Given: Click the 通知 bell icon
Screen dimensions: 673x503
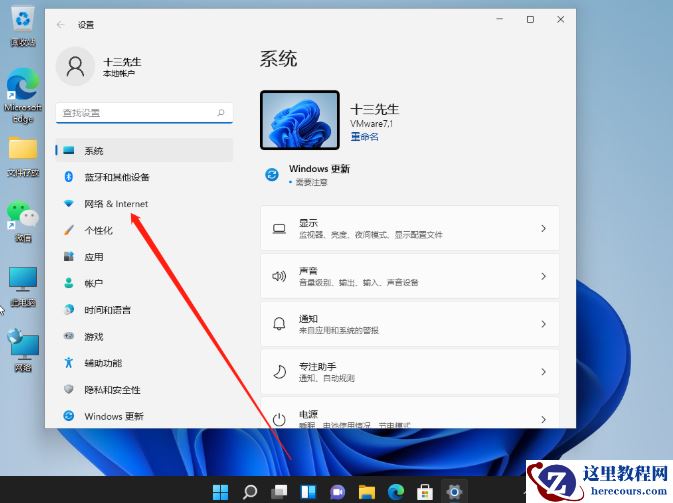Looking at the screenshot, I should 279,324.
